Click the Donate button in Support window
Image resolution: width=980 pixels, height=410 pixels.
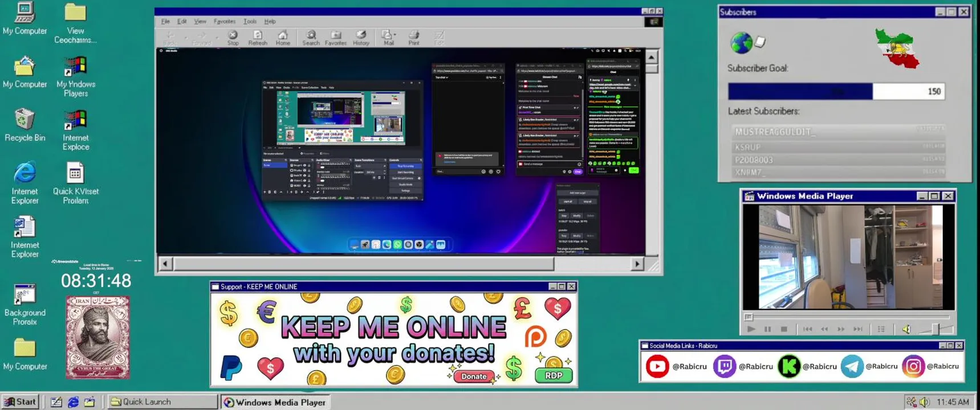pyautogui.click(x=474, y=376)
